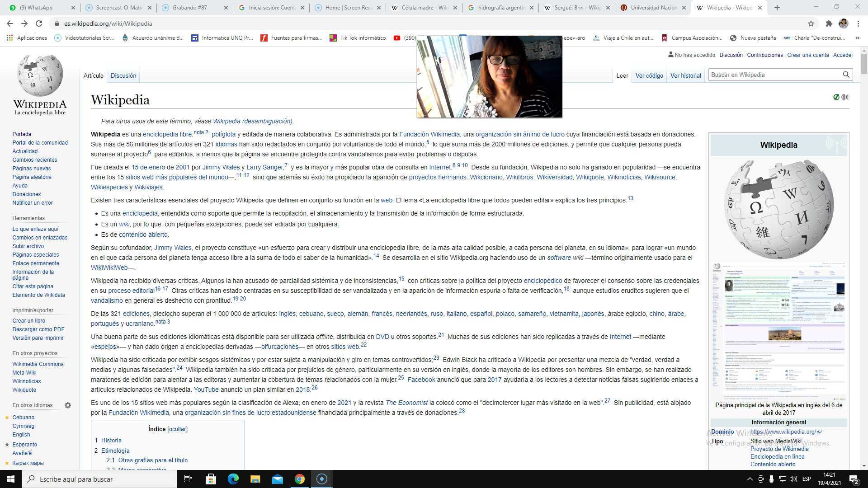Click the browser extensions puzzle icon
The height and width of the screenshot is (488, 868).
[x=830, y=23]
